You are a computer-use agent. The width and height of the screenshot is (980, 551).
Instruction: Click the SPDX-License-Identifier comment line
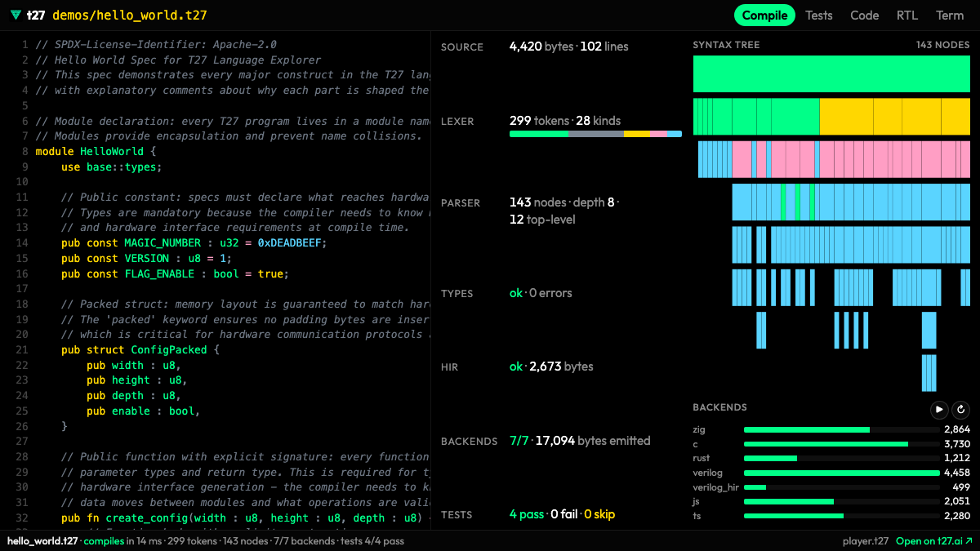(x=156, y=44)
